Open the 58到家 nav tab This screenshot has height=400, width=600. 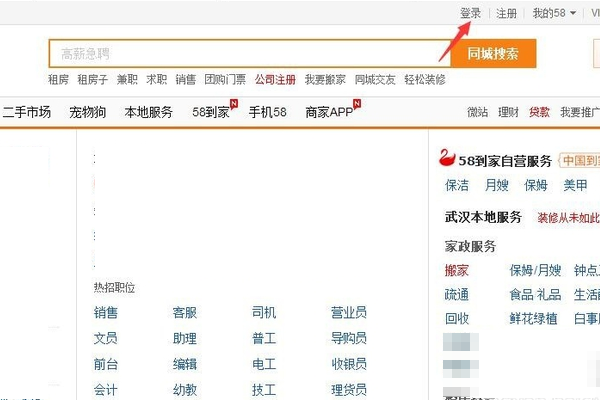211,112
